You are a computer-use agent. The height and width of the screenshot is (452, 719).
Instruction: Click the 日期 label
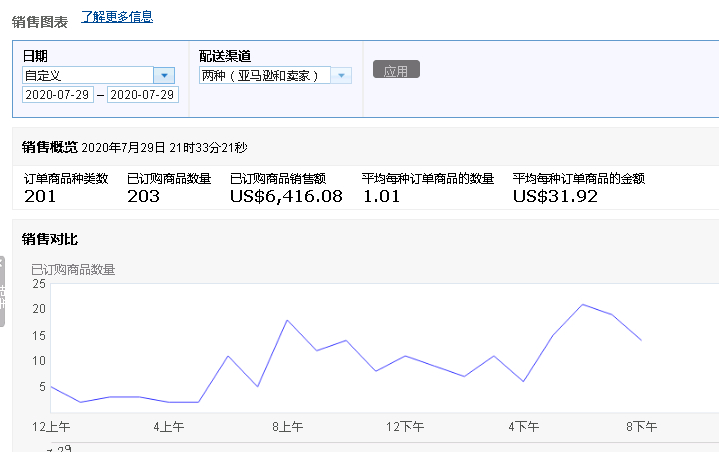[x=35, y=56]
